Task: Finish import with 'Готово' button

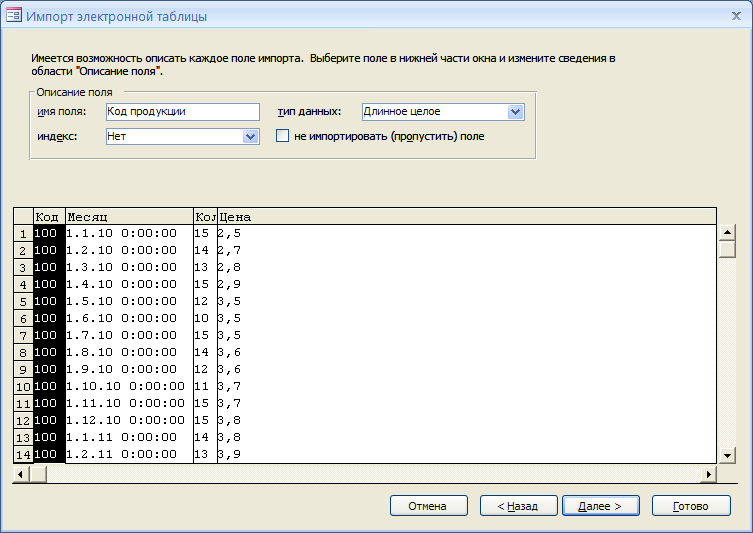Action: click(691, 506)
